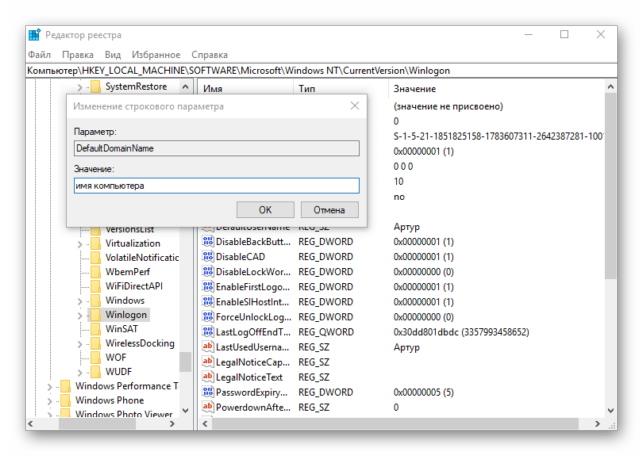643x456 pixels.
Task: Click the S-1-5-21 SID value
Action: pyautogui.click(x=498, y=136)
